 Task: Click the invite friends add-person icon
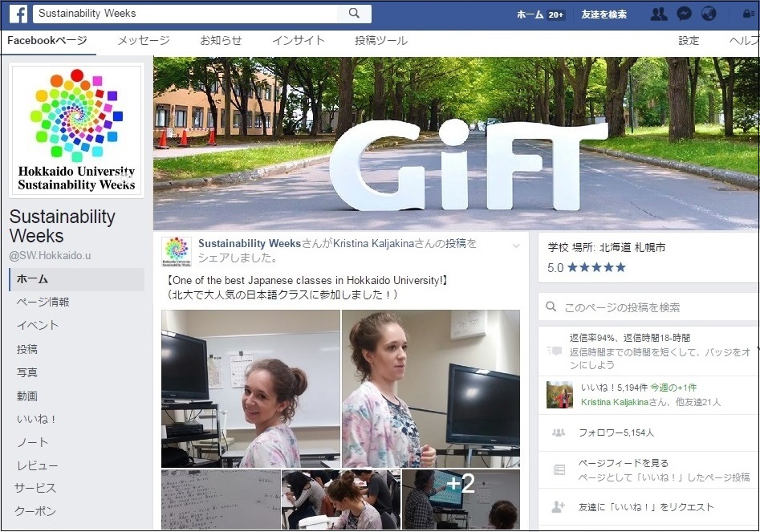[559, 507]
